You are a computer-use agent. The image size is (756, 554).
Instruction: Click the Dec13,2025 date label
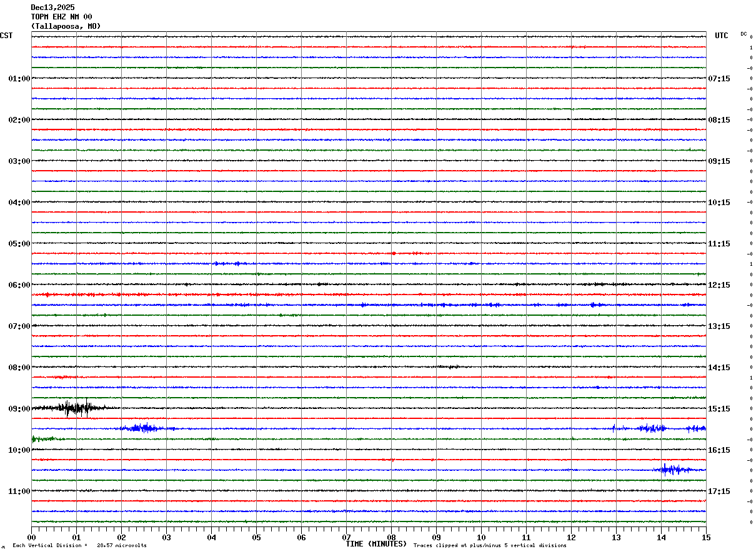[52, 8]
